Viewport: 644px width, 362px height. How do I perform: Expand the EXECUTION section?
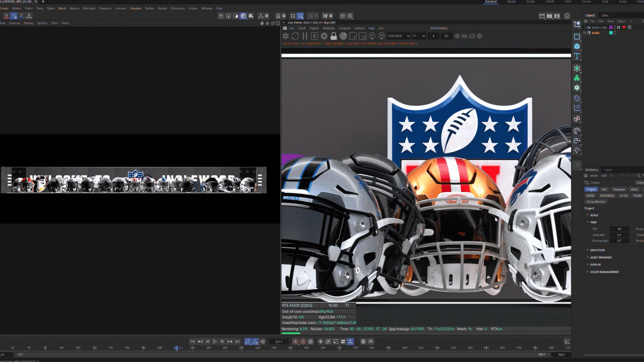click(588, 250)
